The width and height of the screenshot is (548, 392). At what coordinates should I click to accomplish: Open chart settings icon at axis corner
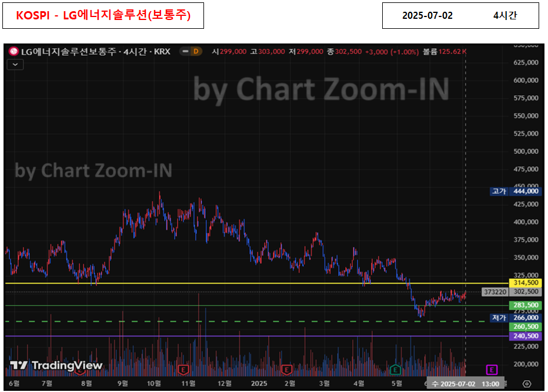tap(527, 384)
